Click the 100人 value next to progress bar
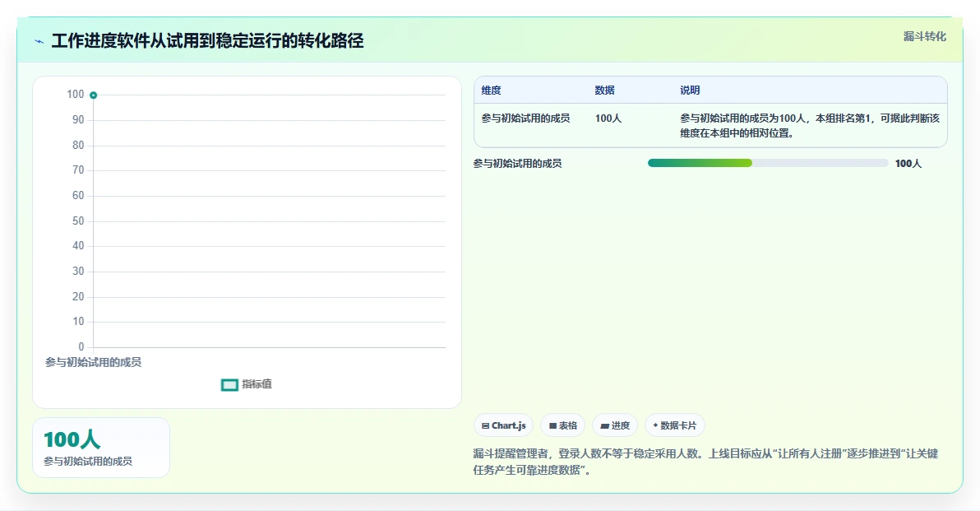 point(908,163)
